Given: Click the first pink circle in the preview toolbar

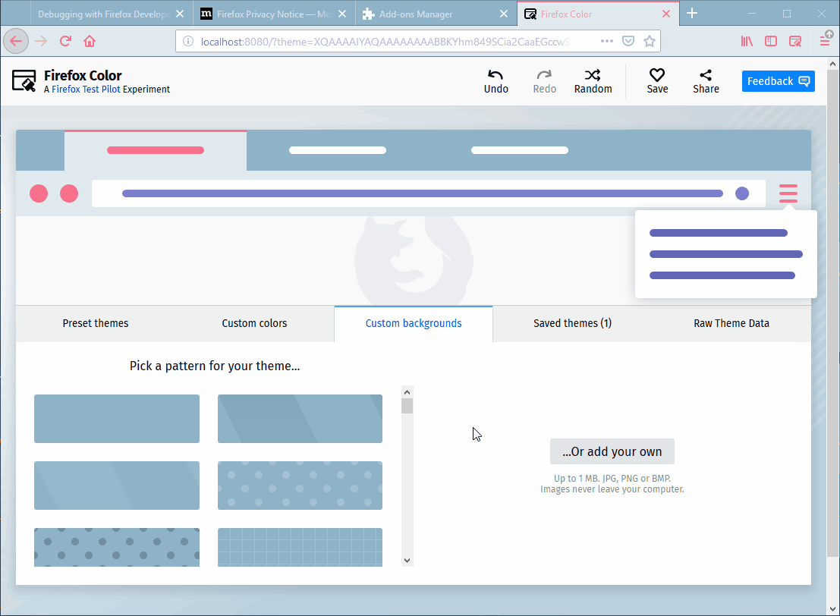Looking at the screenshot, I should (x=39, y=193).
